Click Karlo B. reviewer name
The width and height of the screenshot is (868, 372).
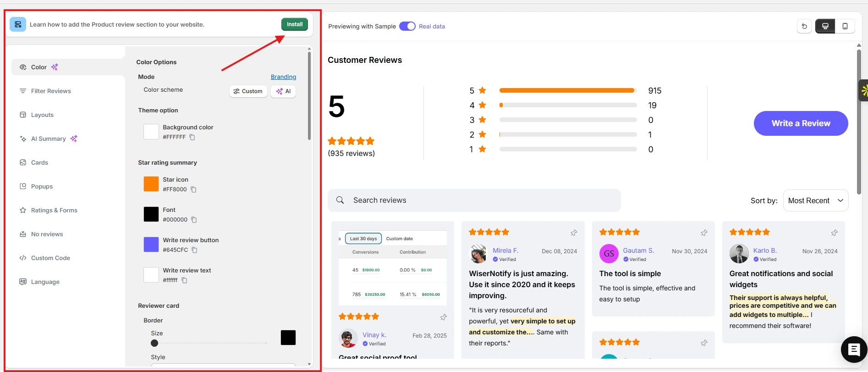point(765,250)
